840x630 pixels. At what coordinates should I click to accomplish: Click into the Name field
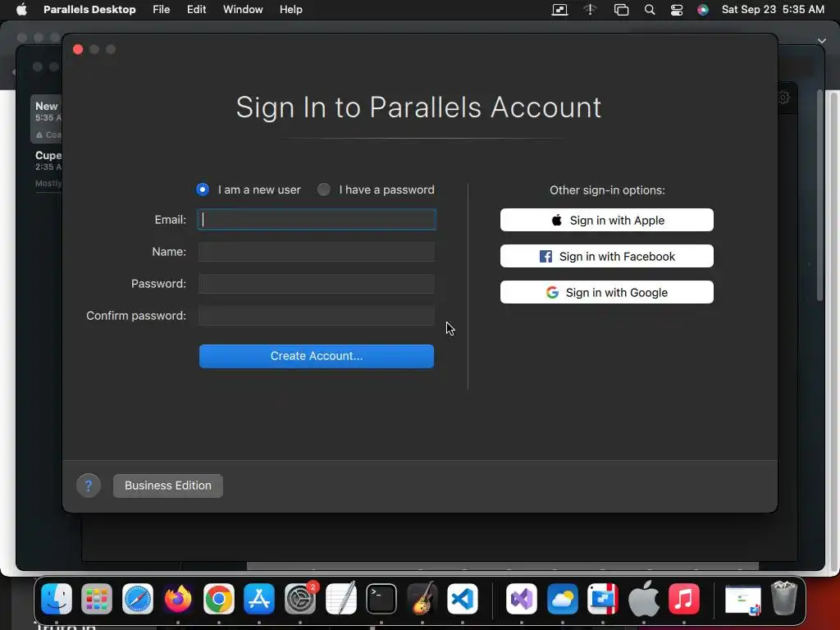coord(317,251)
